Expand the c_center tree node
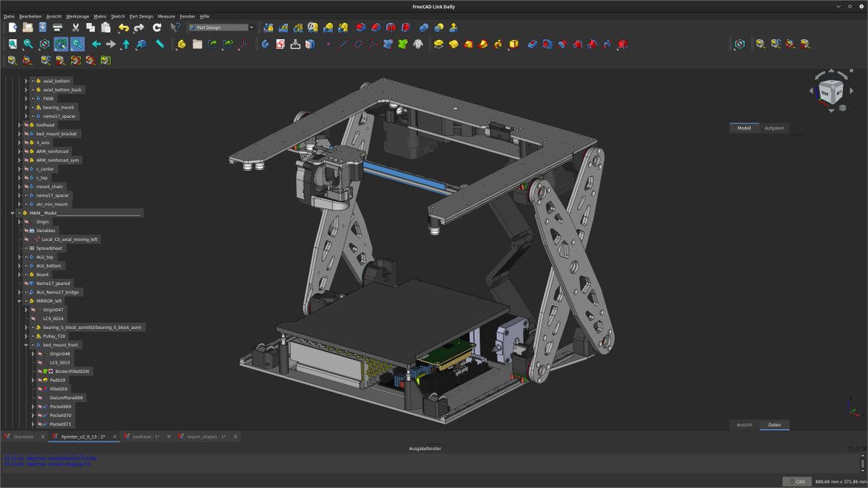The width and height of the screenshot is (868, 488). click(x=19, y=168)
